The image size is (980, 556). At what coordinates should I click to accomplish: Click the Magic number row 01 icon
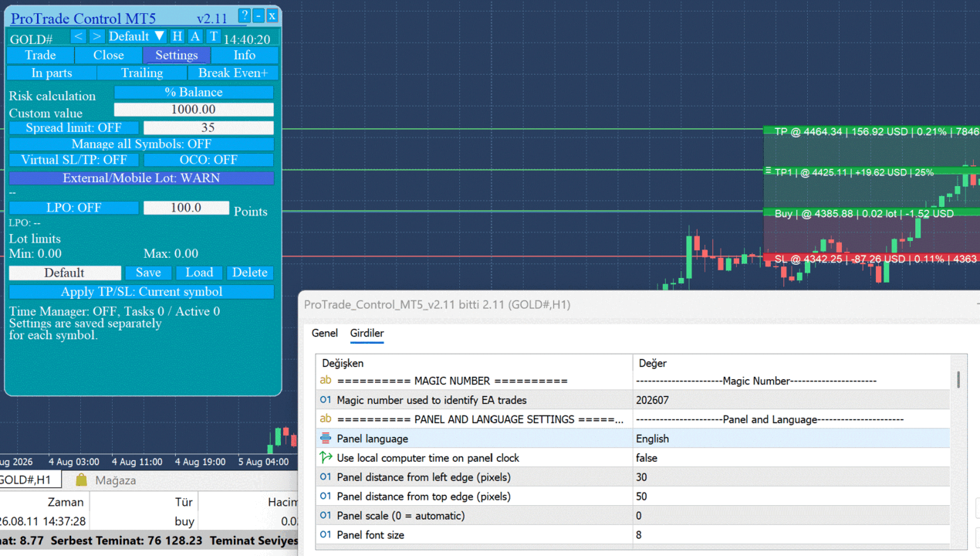[x=326, y=400]
